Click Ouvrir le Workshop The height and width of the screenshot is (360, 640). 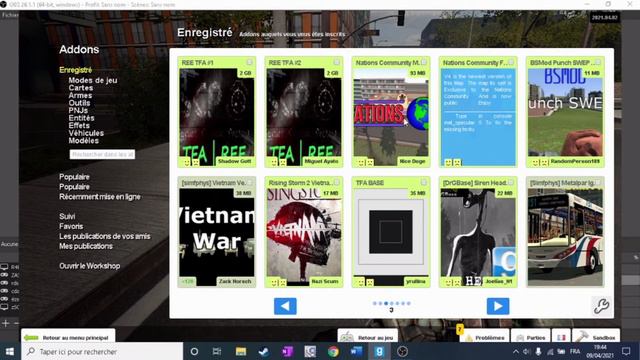89,266
